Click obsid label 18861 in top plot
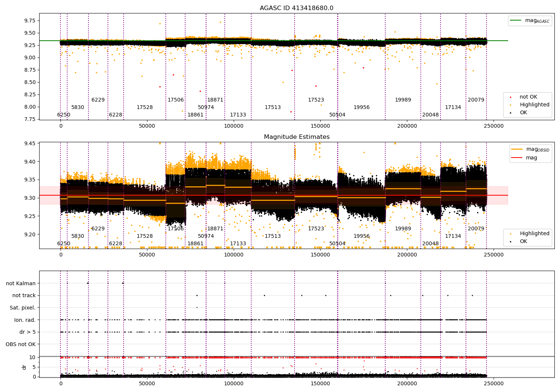This screenshot has width=560, height=392. click(x=195, y=115)
